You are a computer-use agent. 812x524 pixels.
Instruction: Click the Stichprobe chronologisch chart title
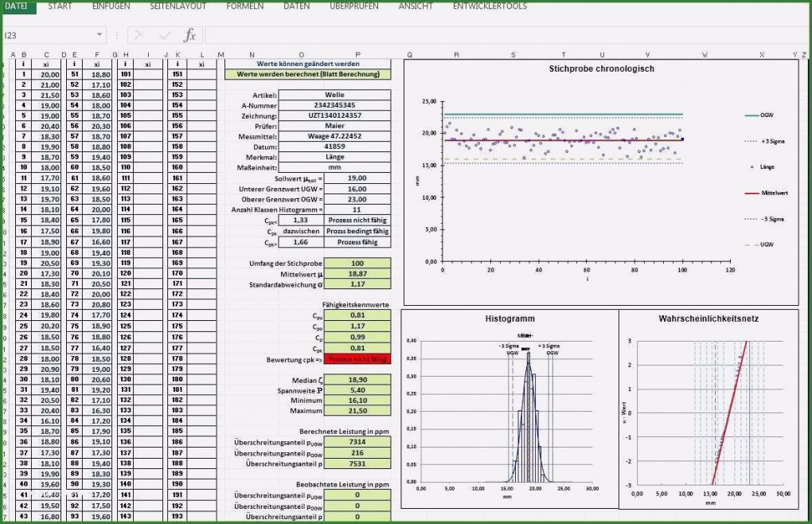[601, 68]
